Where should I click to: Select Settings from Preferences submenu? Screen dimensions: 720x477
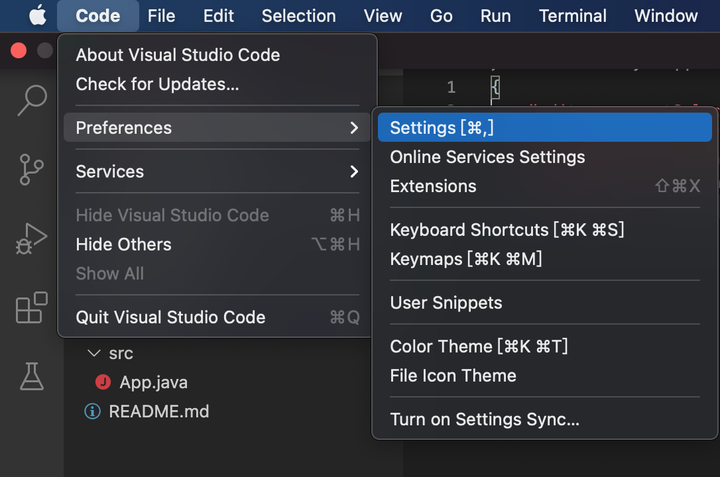(442, 128)
